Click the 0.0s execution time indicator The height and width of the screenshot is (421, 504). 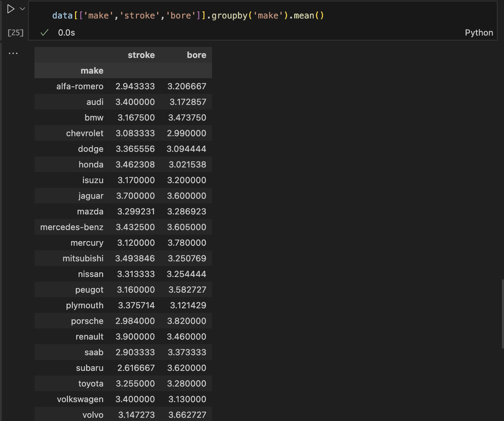[66, 32]
